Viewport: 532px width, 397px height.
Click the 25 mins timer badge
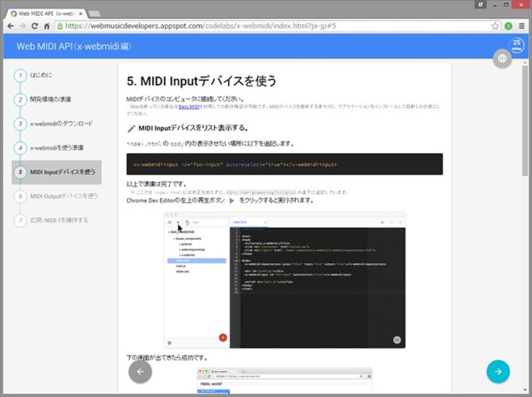click(x=517, y=45)
